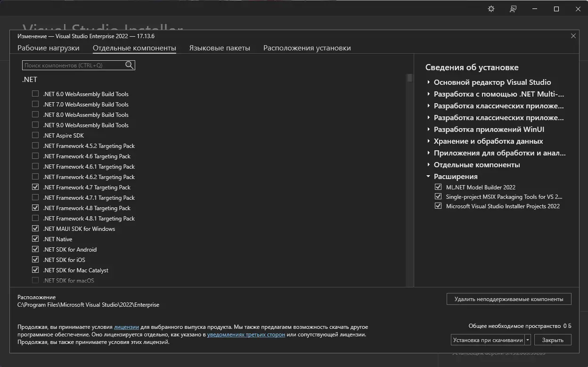Toggle the .NET MAUI SDK for Windows checkbox
This screenshot has height=367, width=588.
[x=35, y=228]
